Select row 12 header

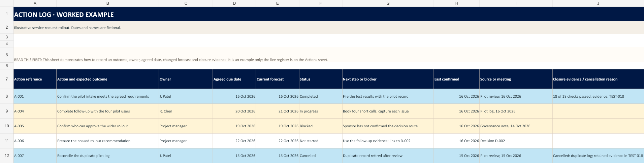(7, 156)
